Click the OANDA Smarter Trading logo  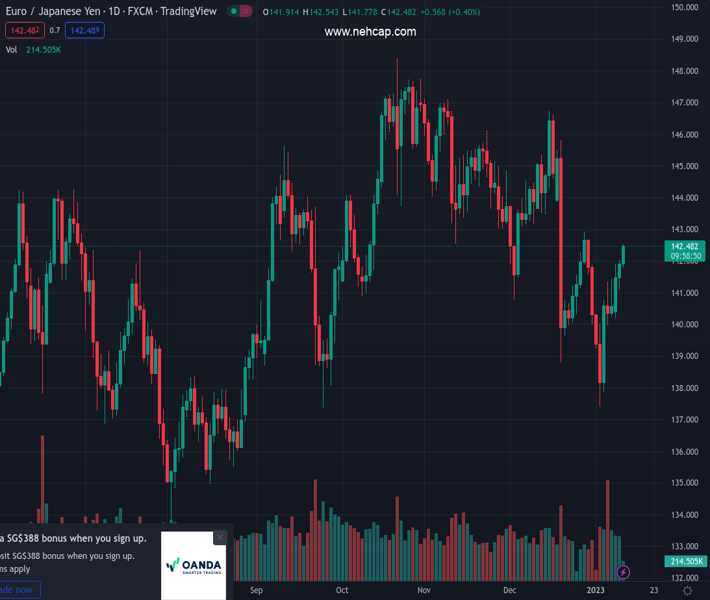(193, 565)
